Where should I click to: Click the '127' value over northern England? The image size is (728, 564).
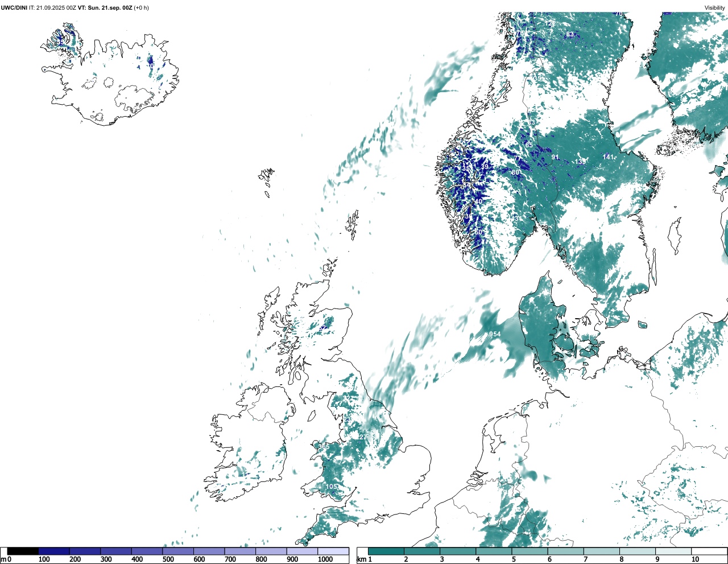(x=362, y=437)
